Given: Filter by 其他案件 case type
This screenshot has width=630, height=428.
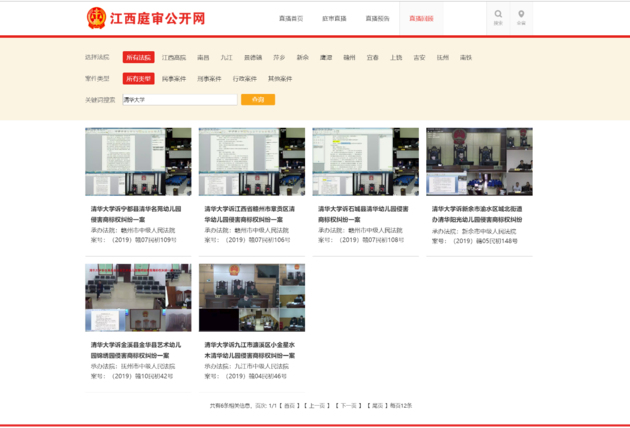Looking at the screenshot, I should click(x=280, y=79).
